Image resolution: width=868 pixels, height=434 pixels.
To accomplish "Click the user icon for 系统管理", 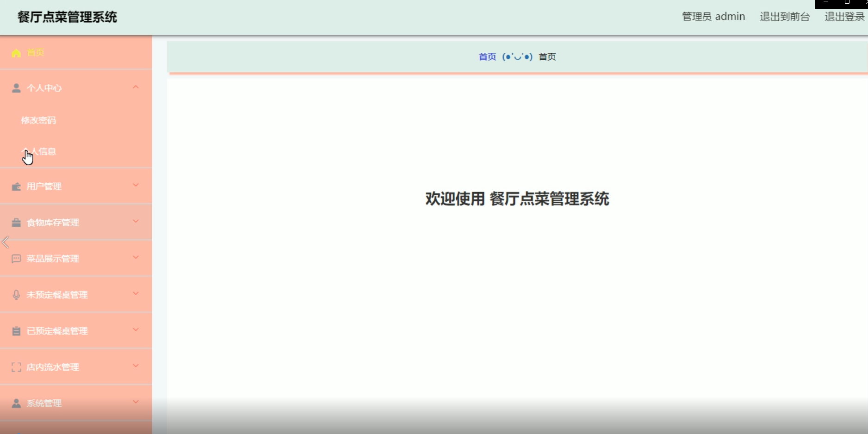I will tap(16, 403).
